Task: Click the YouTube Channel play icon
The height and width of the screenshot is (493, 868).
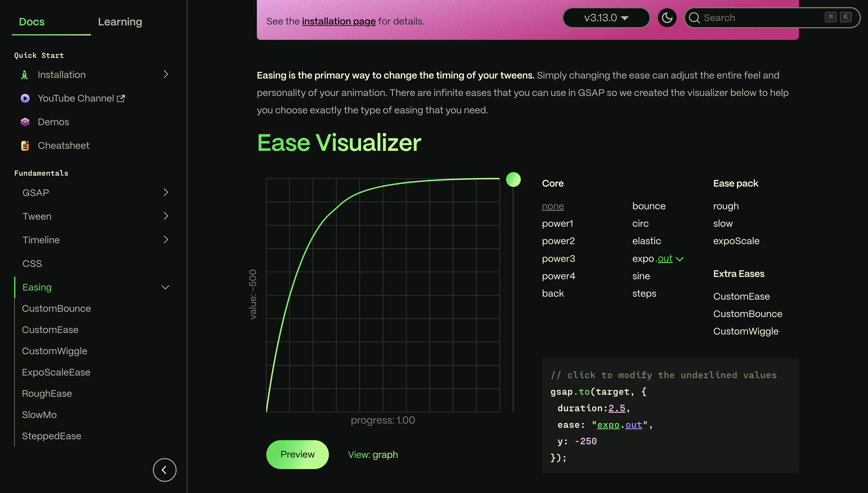Action: pos(25,98)
